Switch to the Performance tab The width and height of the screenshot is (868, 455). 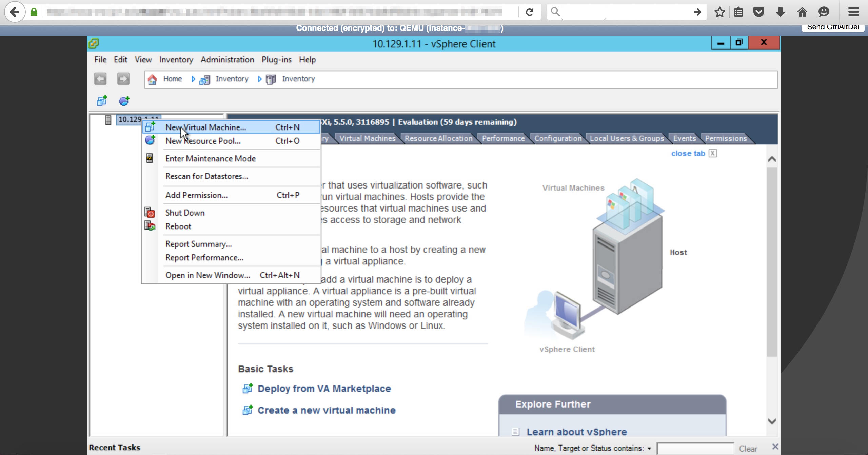[x=503, y=138]
